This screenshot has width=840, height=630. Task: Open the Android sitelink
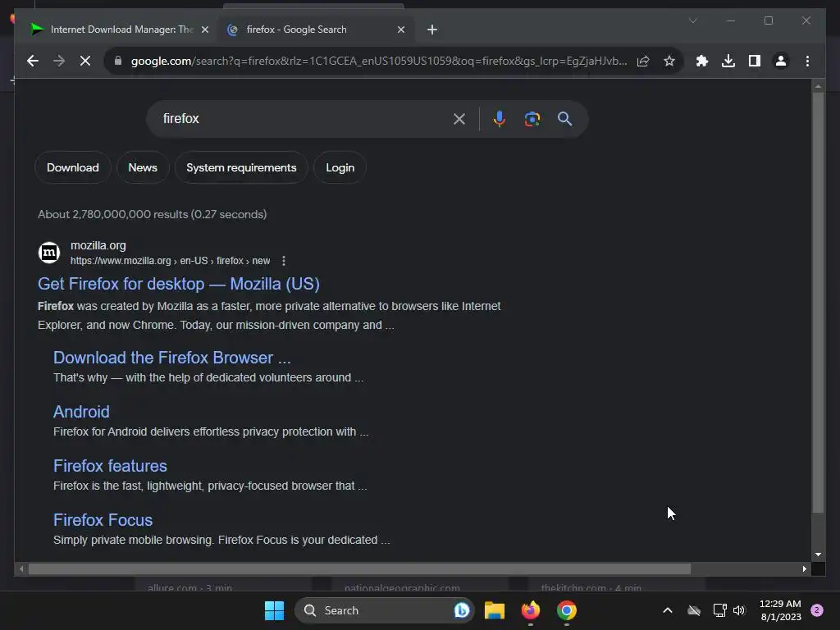(x=81, y=412)
